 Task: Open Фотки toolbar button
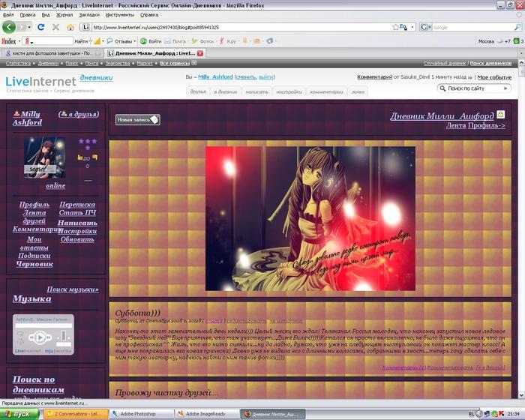click(202, 41)
